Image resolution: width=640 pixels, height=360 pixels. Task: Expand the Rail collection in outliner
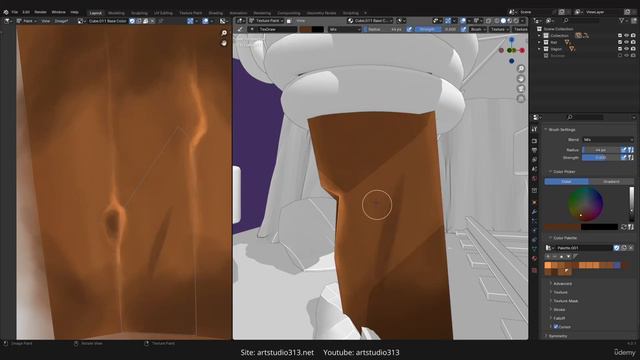[539, 42]
